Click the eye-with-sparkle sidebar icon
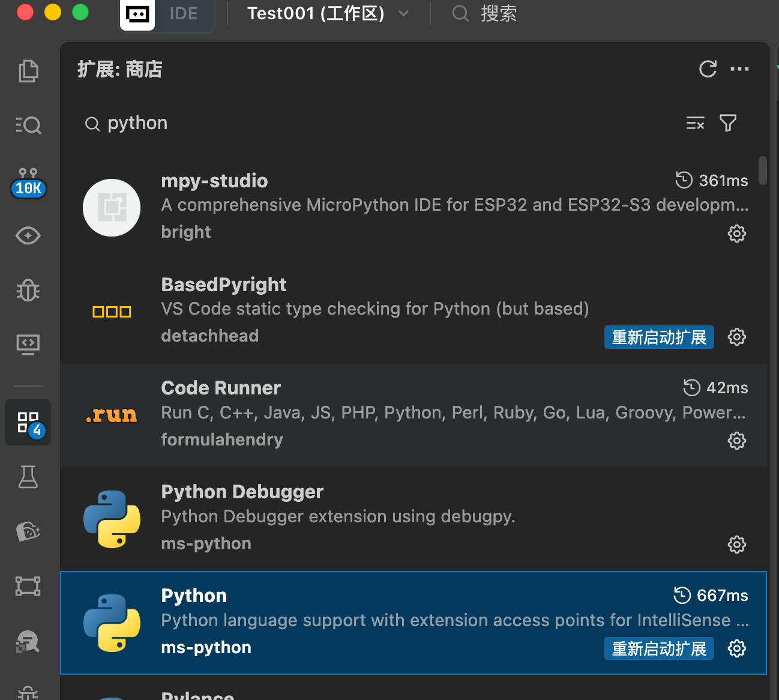779x700 pixels. pos(28,235)
